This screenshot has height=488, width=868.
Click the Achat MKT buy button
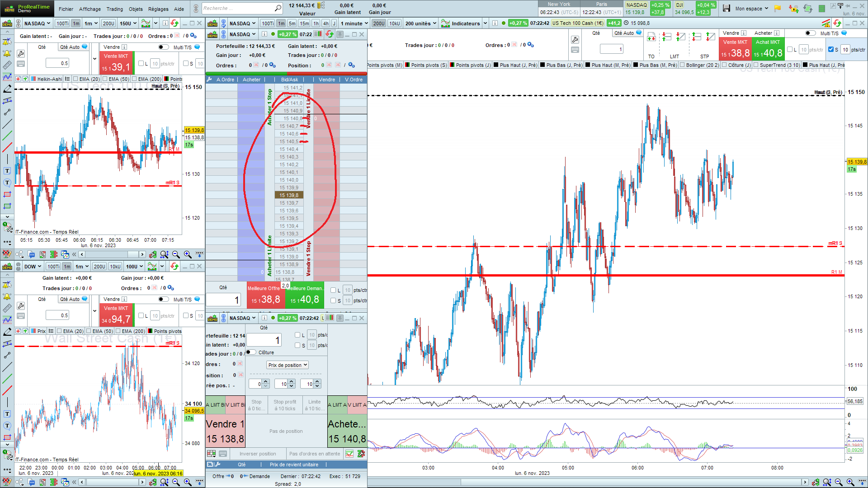(768, 49)
